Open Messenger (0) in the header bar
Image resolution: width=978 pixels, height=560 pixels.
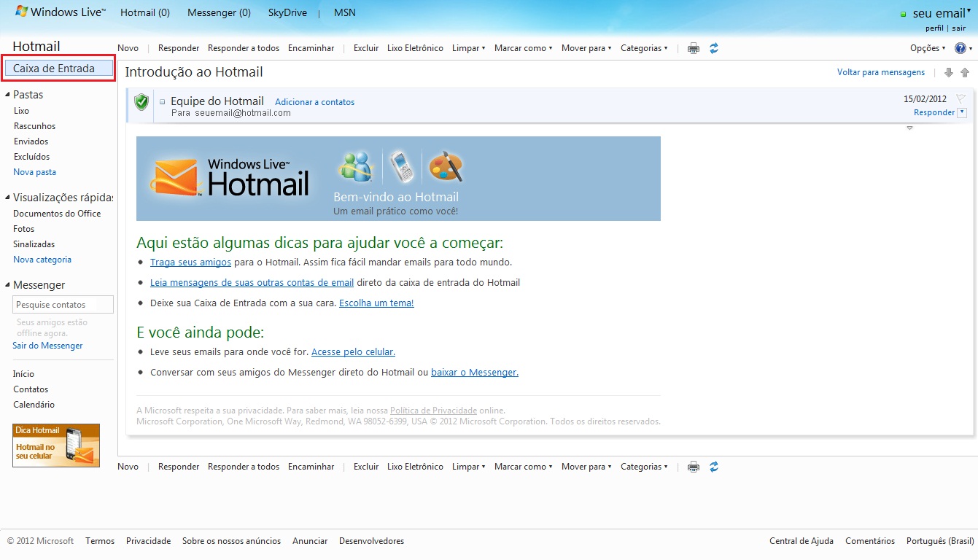[219, 13]
